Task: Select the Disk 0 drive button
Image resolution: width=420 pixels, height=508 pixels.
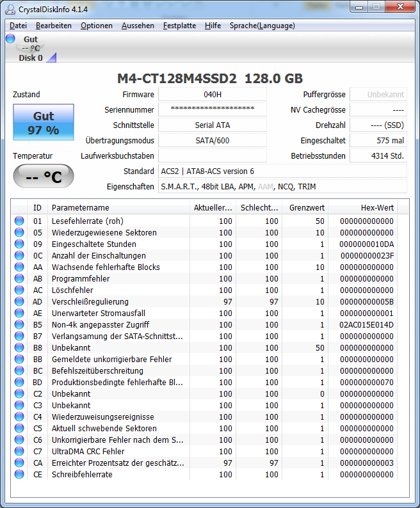Action: pyautogui.click(x=31, y=49)
